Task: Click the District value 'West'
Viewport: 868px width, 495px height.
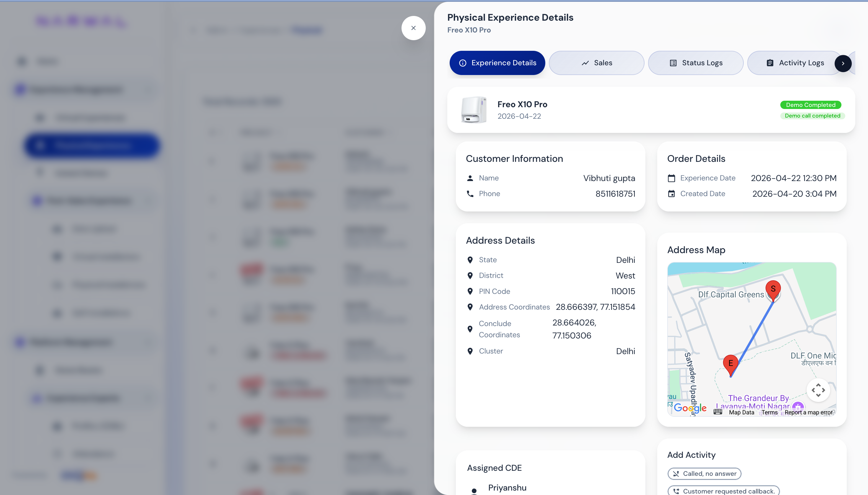Action: [x=625, y=276]
